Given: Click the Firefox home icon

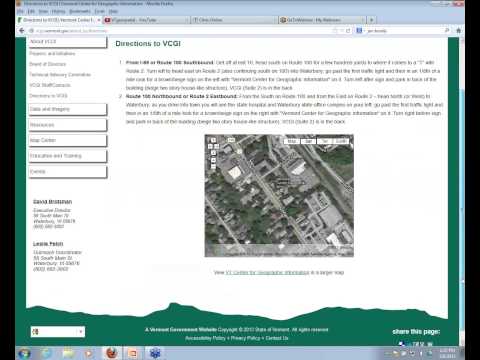Looking at the screenshot, I should (x=459, y=31).
